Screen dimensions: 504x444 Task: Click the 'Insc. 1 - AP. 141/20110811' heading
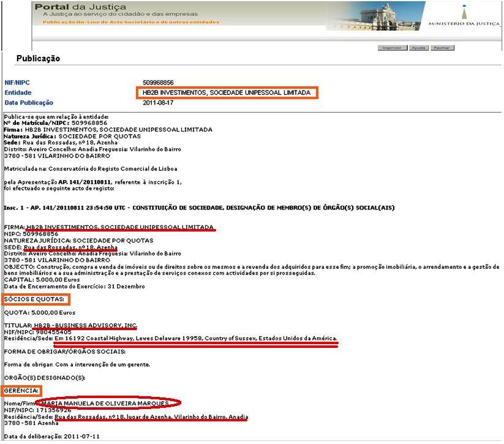[x=199, y=208]
